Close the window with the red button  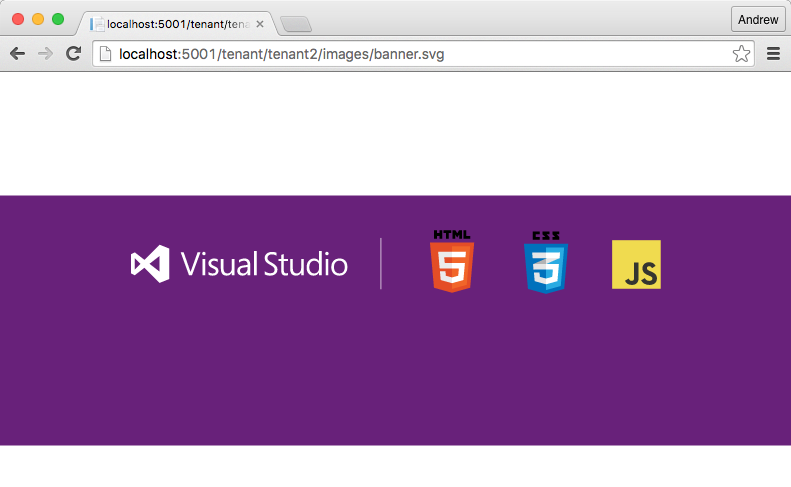coord(18,19)
